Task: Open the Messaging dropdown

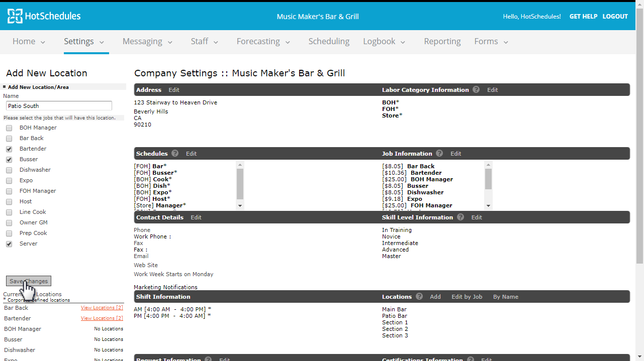Action: 148,42
